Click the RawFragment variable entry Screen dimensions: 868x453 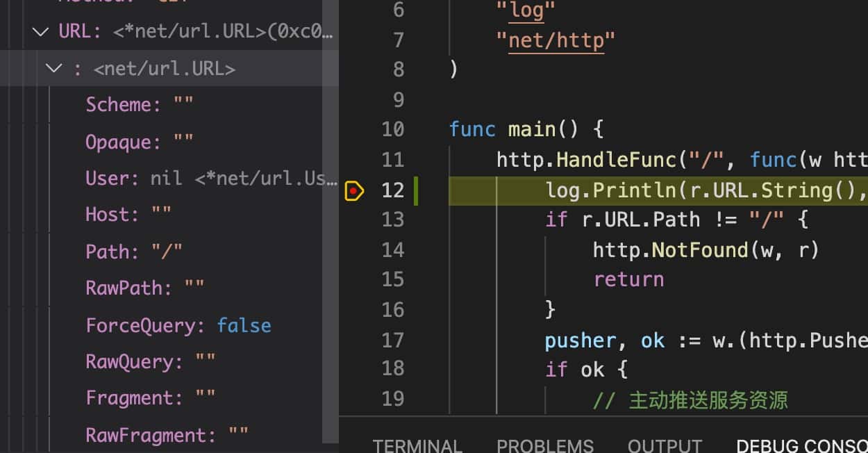[x=169, y=435]
